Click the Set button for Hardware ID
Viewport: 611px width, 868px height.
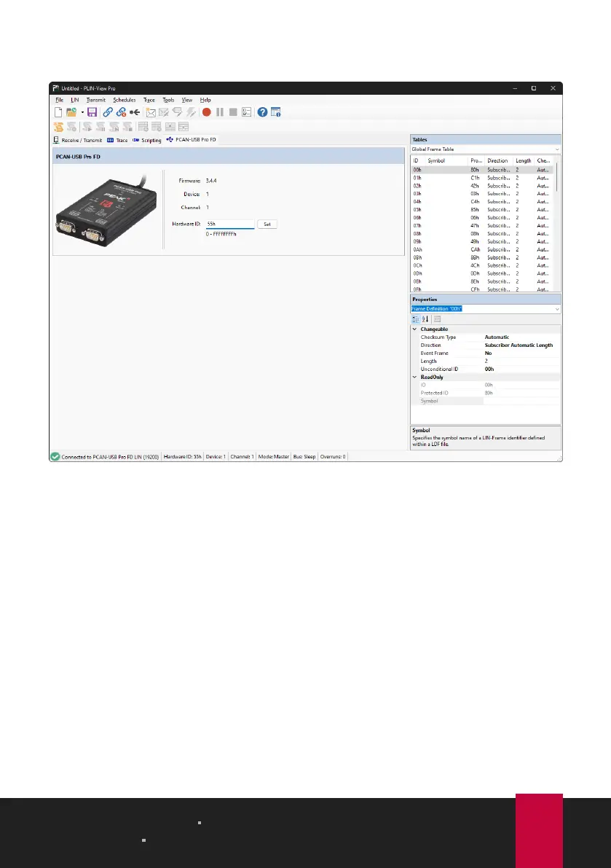coord(267,224)
